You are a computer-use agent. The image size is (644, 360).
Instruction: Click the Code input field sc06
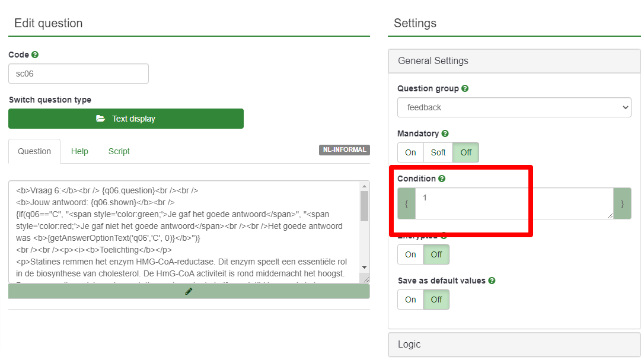78,74
